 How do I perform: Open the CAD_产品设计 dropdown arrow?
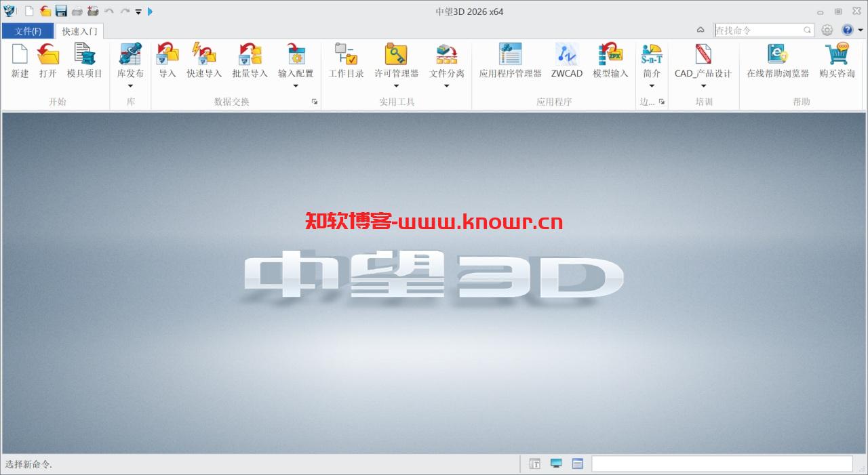click(703, 86)
